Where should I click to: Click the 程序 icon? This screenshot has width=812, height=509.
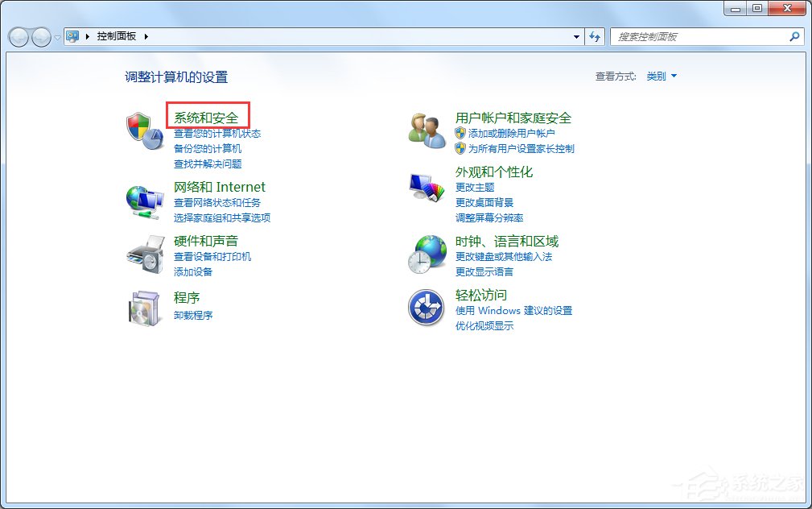(x=143, y=308)
